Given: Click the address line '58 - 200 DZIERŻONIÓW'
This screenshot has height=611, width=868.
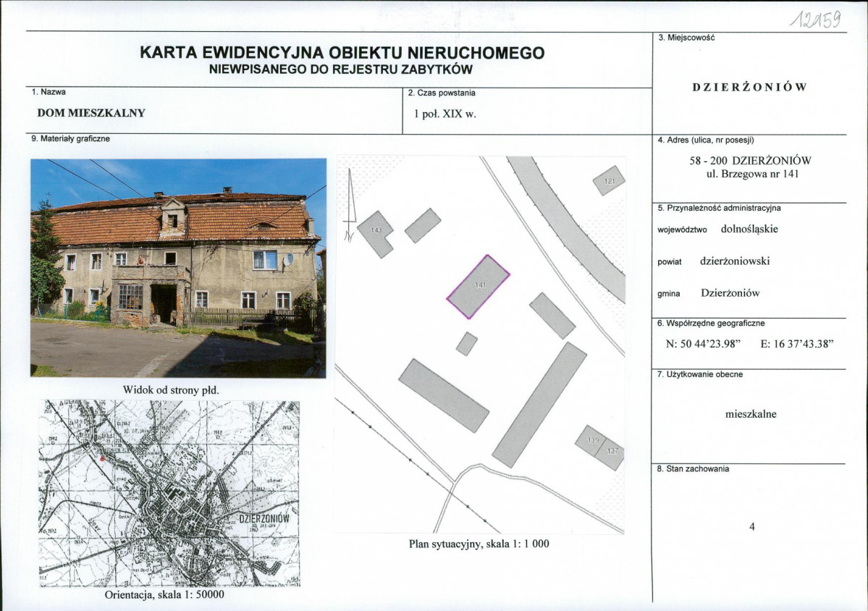Looking at the screenshot, I should coord(750,161).
